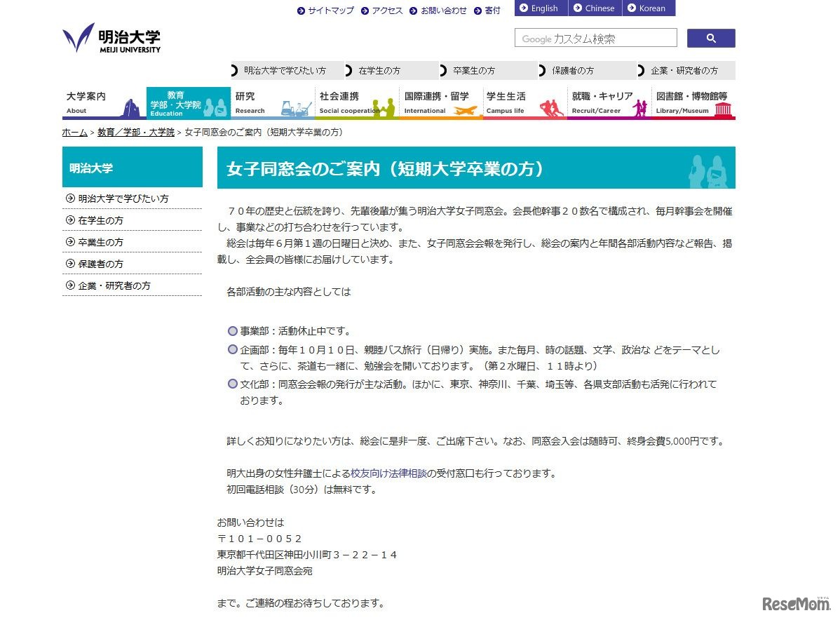
Task: Open 校友向け法律相談 link in the text
Action: point(388,473)
